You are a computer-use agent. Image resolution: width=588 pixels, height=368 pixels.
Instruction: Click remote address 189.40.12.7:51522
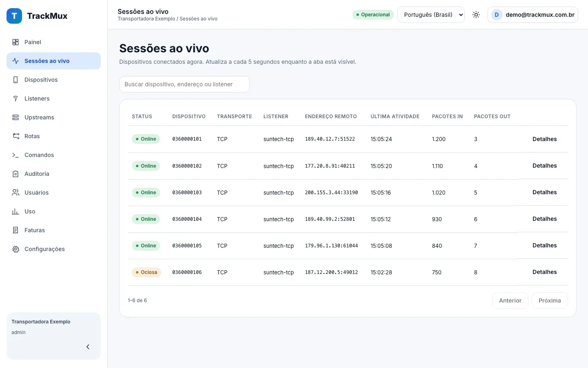click(330, 139)
